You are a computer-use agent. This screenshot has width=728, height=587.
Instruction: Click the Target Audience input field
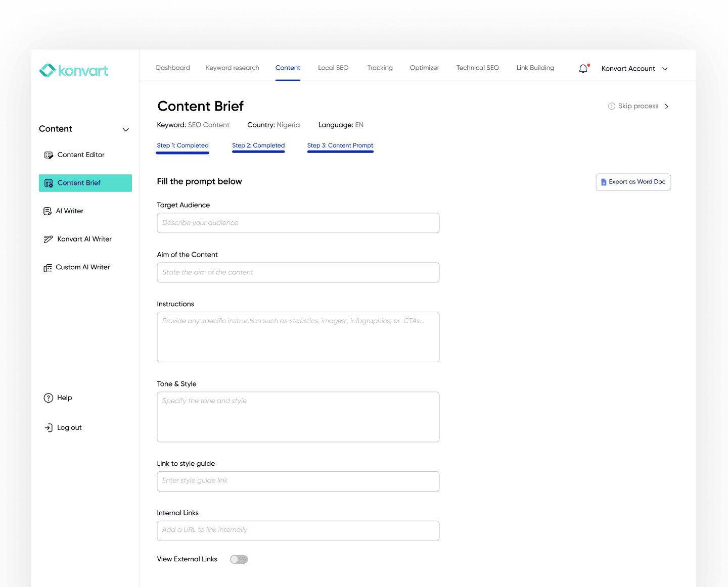tap(298, 223)
